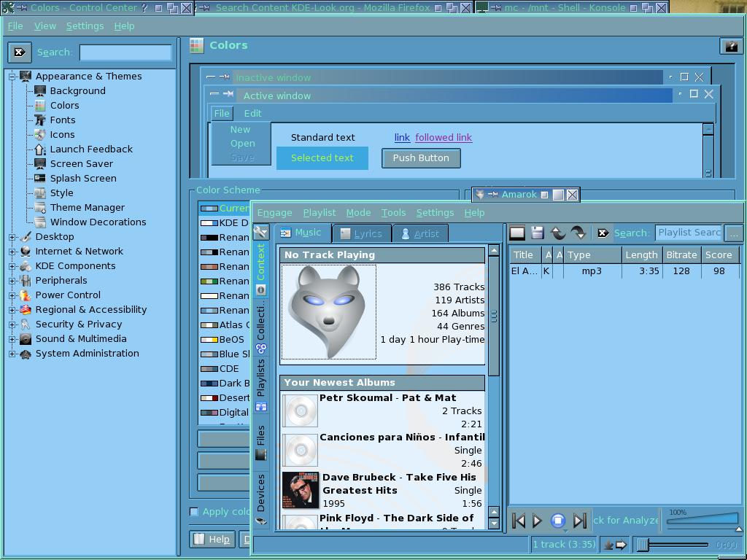Image resolution: width=747 pixels, height=560 pixels.
Task: Click the "…" button beside Playlist Search
Action: [734, 233]
